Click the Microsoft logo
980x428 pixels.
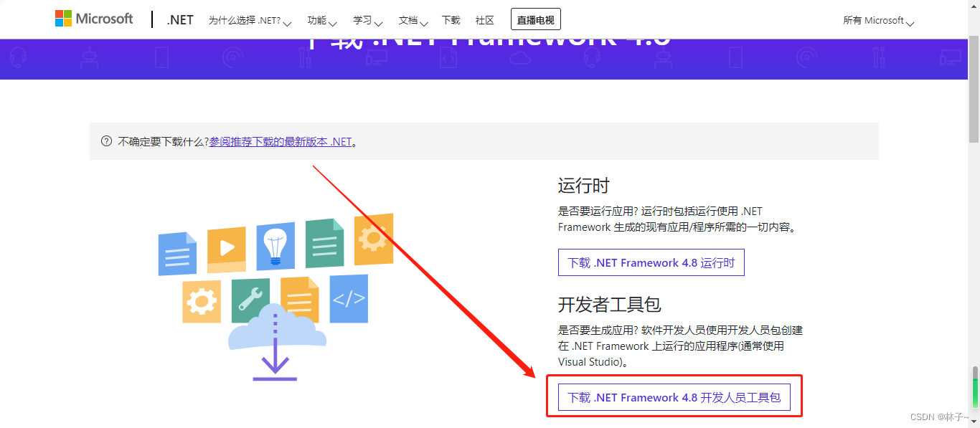click(x=94, y=19)
